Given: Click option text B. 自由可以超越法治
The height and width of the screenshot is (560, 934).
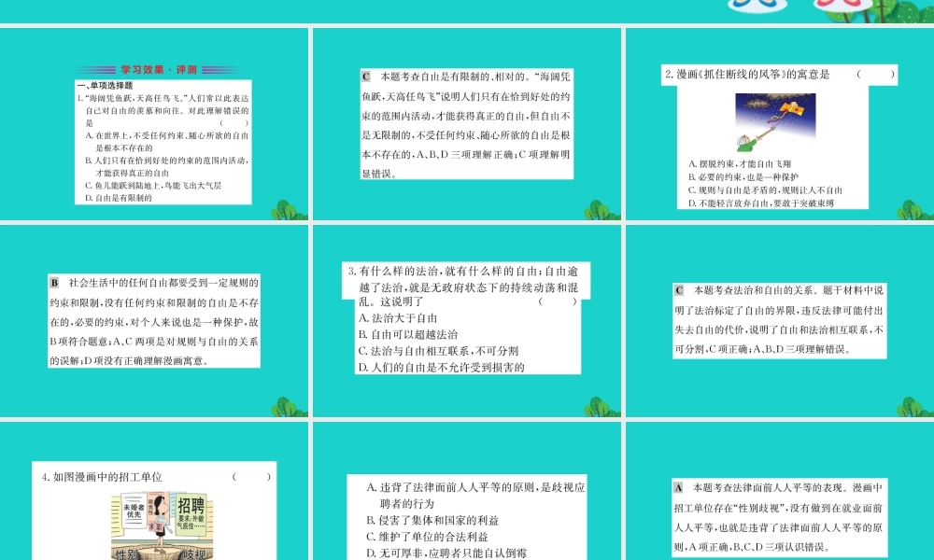Looking at the screenshot, I should tap(408, 334).
